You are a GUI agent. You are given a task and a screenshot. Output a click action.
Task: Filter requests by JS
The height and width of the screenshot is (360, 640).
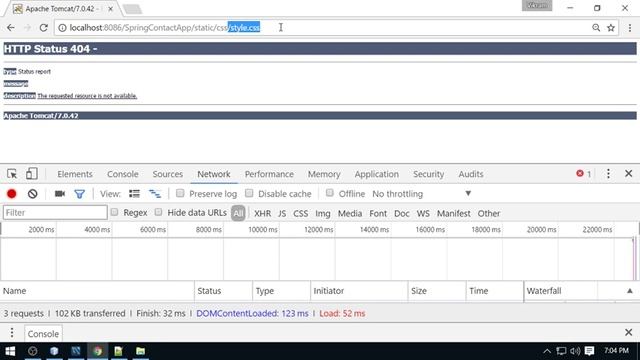coord(282,213)
